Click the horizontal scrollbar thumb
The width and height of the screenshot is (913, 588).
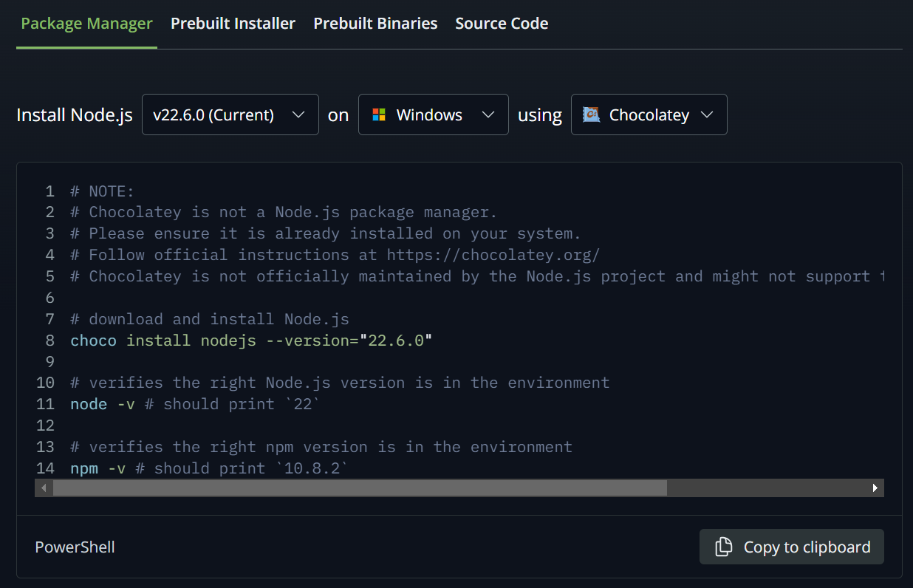coord(360,488)
